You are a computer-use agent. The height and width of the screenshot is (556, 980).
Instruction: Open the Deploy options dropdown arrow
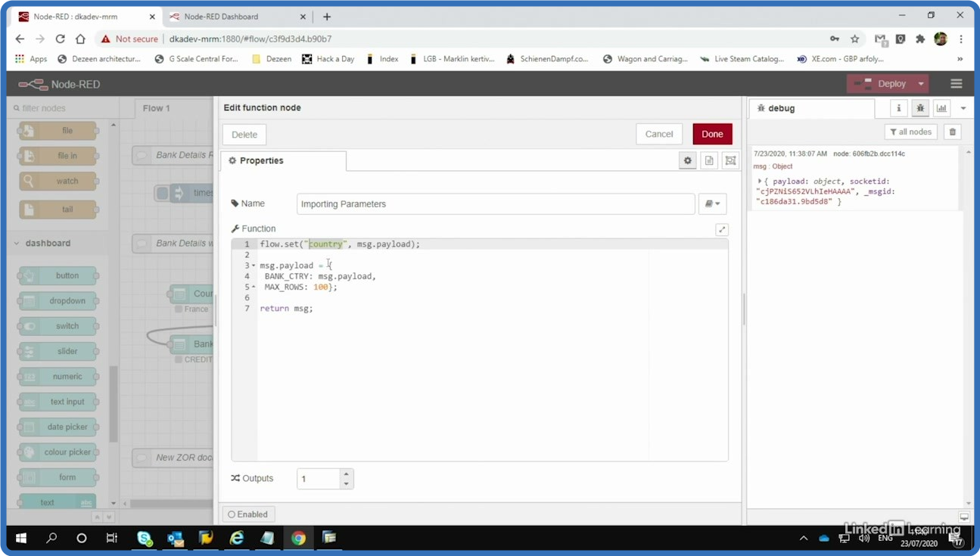[x=921, y=84]
